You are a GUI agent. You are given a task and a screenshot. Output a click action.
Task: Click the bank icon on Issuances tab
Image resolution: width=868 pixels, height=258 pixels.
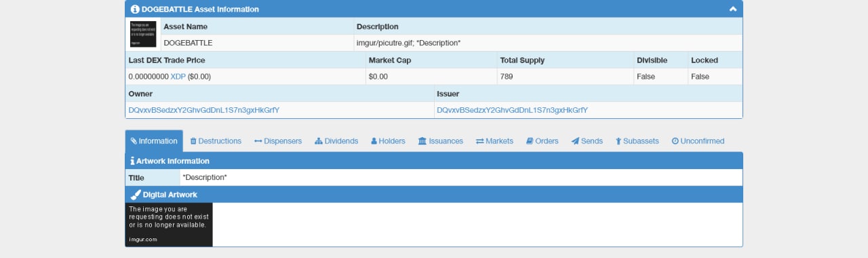[x=422, y=141]
